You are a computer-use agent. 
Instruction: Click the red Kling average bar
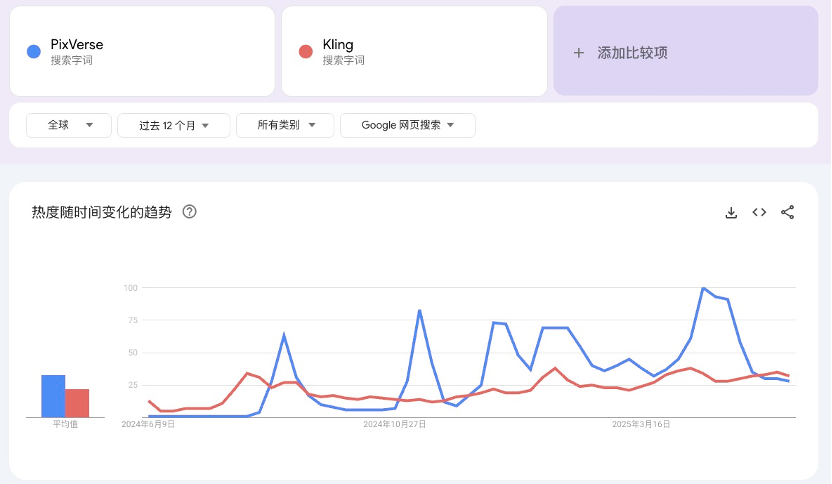(77, 403)
